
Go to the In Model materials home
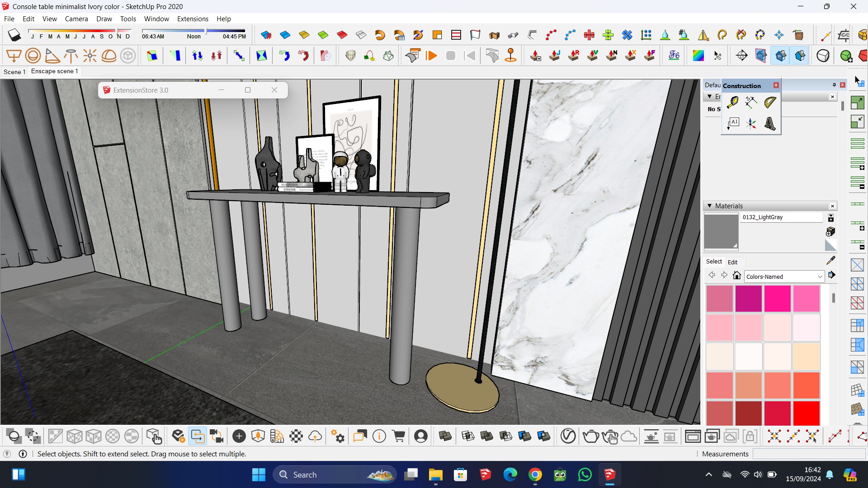click(737, 275)
